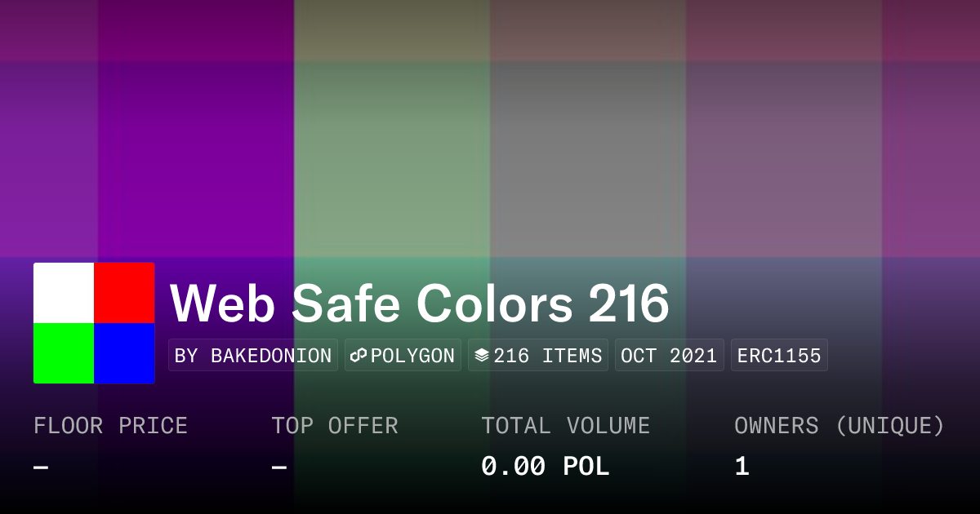
Task: Click the red square in collection logo
Action: 124,293
